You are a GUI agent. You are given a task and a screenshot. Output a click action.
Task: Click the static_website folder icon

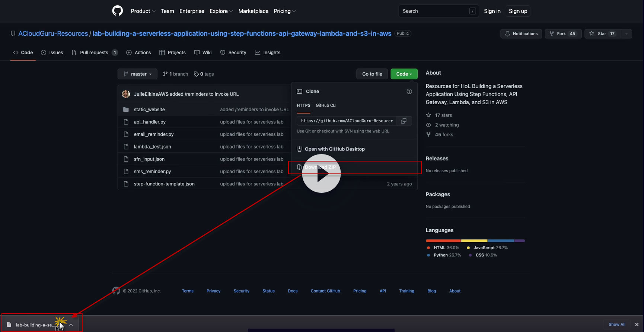[x=126, y=109]
